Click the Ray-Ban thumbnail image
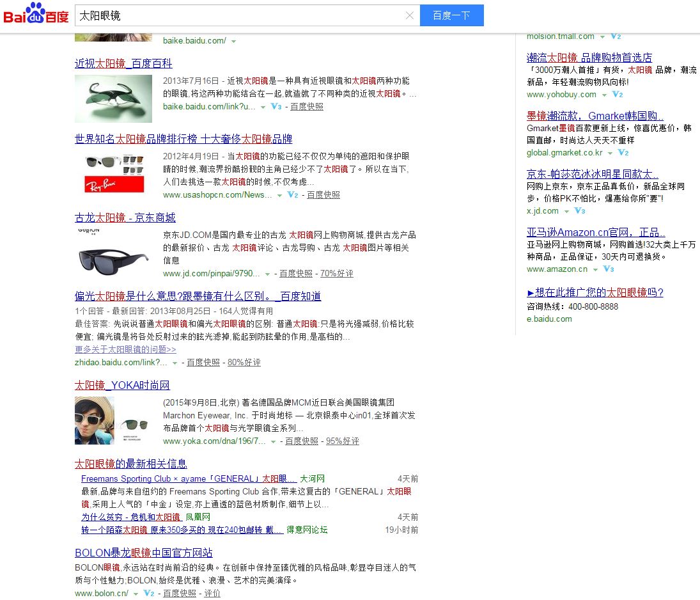The width and height of the screenshot is (700, 600). [114, 173]
